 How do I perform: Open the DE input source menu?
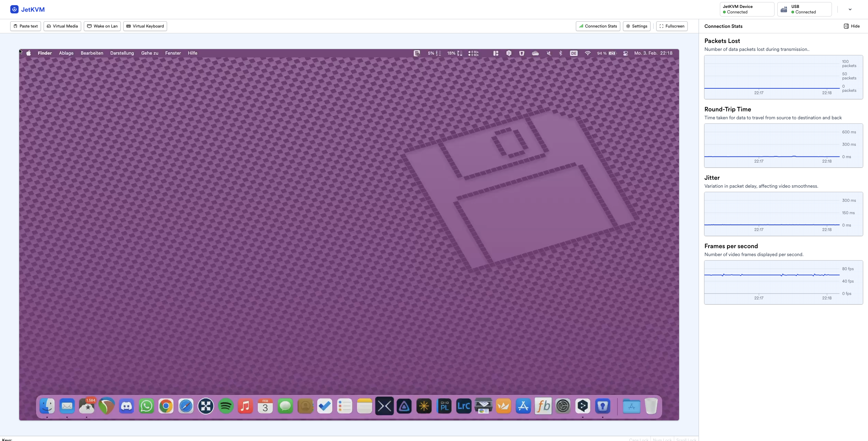574,53
